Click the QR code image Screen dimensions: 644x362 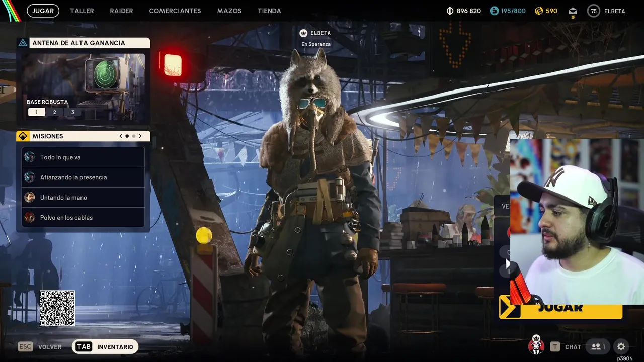(57, 308)
